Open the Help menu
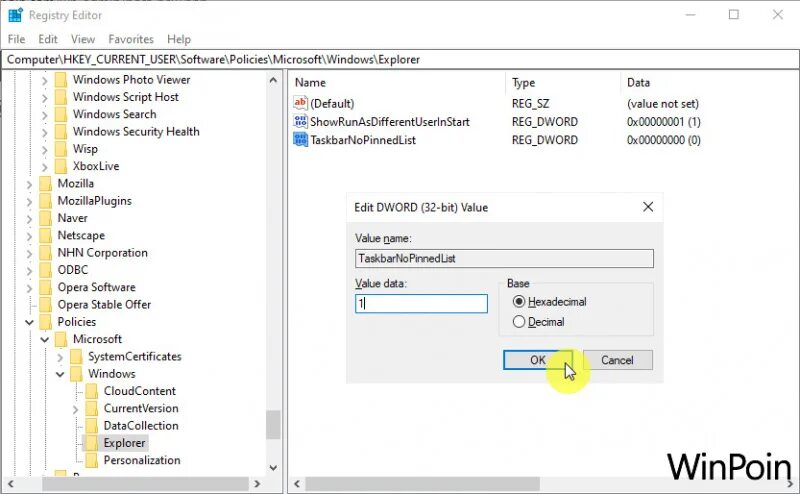This screenshot has width=800, height=494. click(179, 39)
